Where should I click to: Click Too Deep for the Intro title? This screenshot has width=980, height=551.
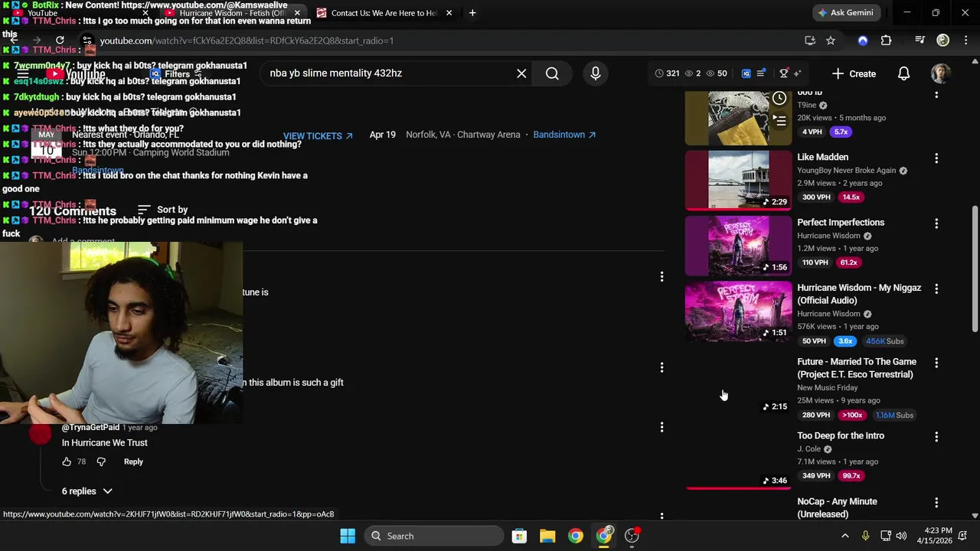pyautogui.click(x=841, y=435)
